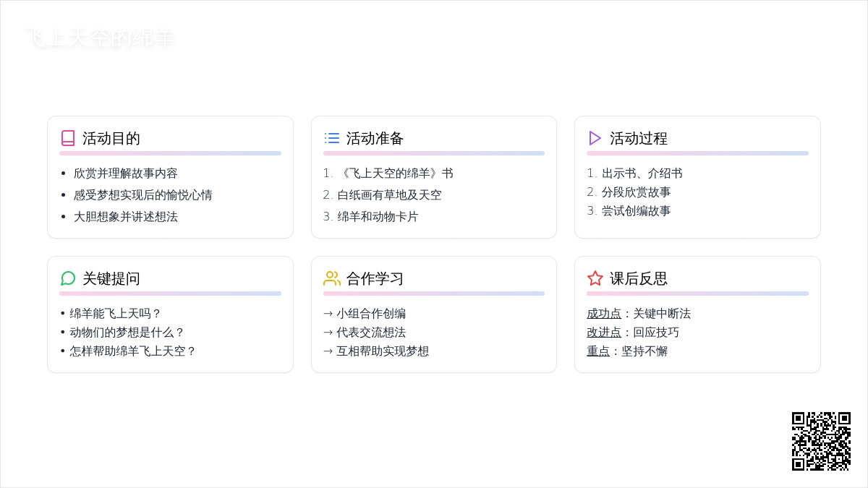Image resolution: width=868 pixels, height=488 pixels.
Task: Click the 活动准备 card heading
Action: (375, 138)
